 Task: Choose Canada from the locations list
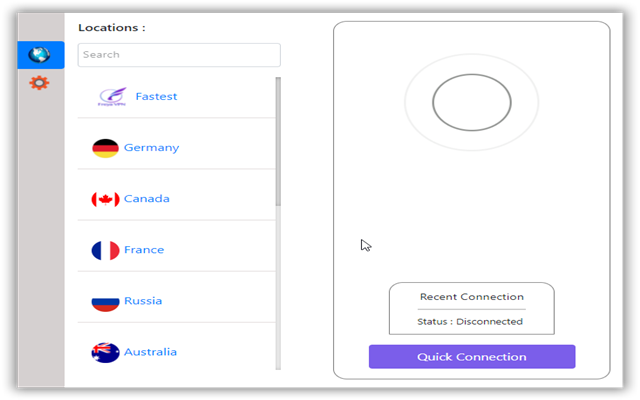click(x=147, y=199)
